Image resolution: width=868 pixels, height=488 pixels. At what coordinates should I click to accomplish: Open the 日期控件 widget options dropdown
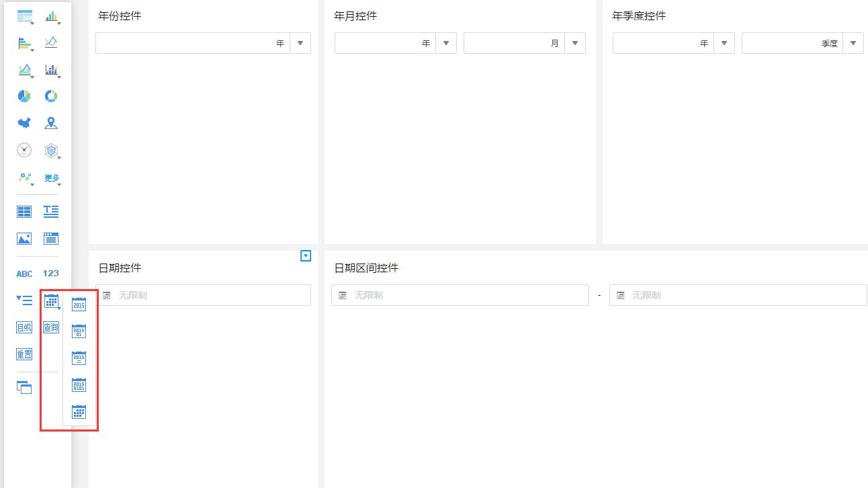click(306, 256)
